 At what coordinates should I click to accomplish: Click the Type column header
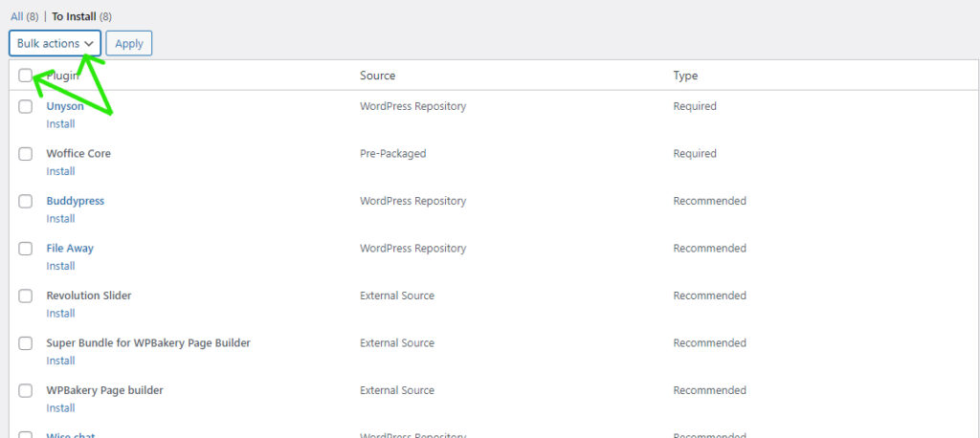(x=685, y=76)
